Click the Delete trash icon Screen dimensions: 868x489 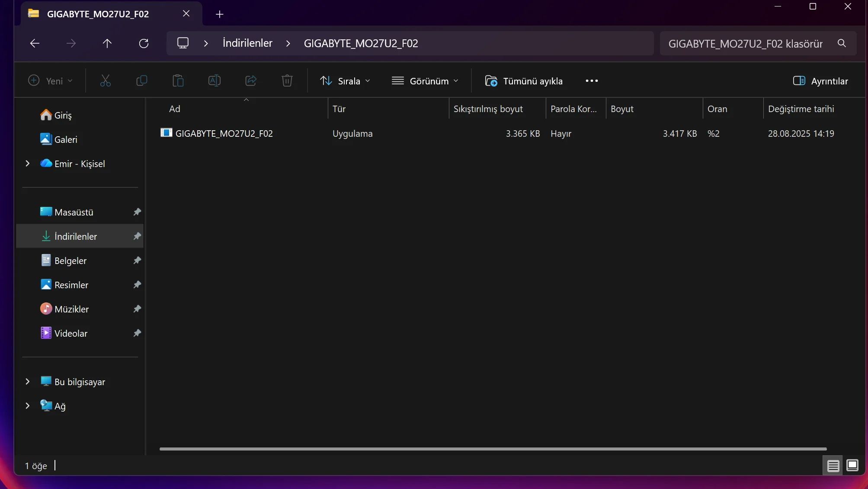pyautogui.click(x=287, y=81)
